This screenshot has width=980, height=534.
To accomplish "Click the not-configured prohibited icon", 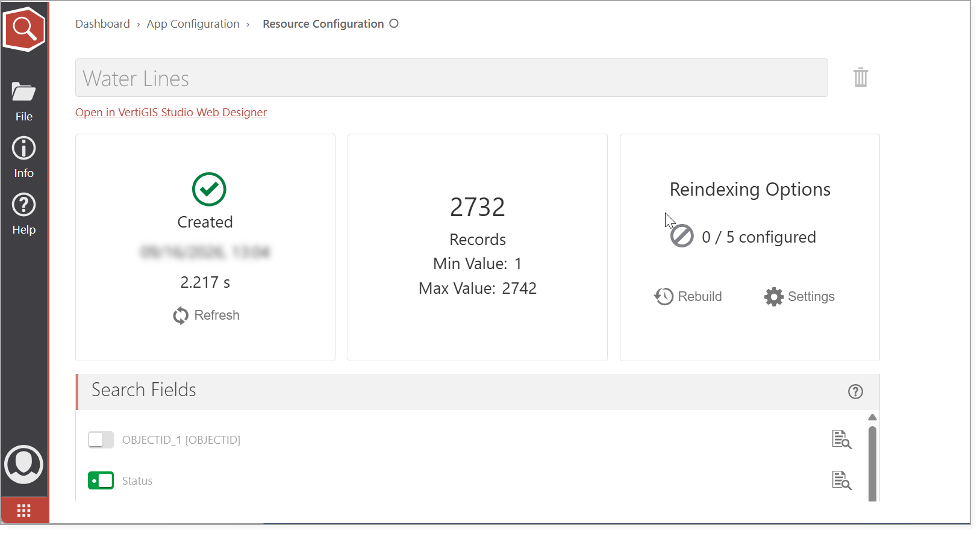I will click(682, 236).
